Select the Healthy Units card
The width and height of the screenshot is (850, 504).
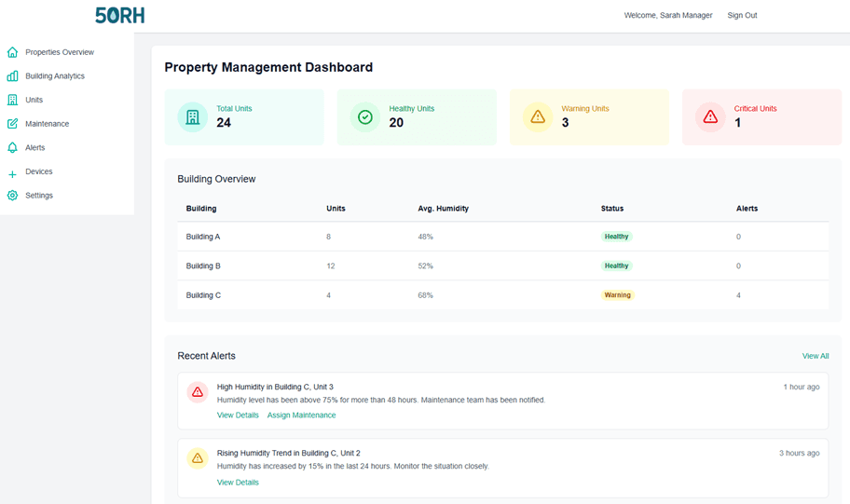[x=417, y=117]
